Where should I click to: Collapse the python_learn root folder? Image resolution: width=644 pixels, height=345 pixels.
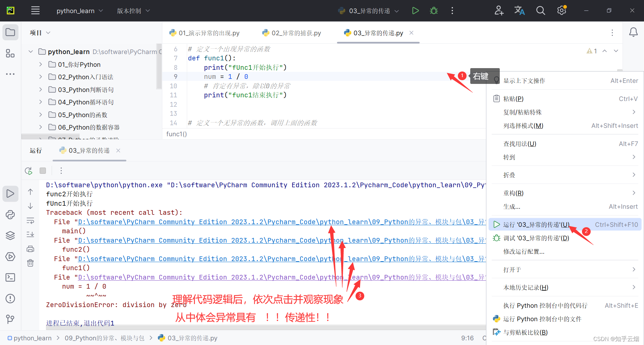tap(31, 52)
